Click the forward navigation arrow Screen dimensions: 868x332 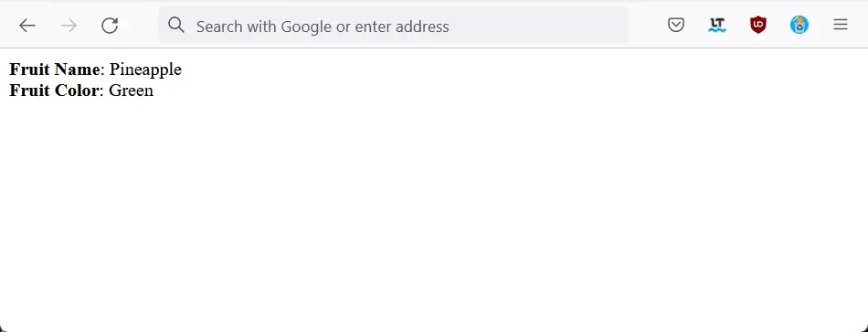(69, 26)
